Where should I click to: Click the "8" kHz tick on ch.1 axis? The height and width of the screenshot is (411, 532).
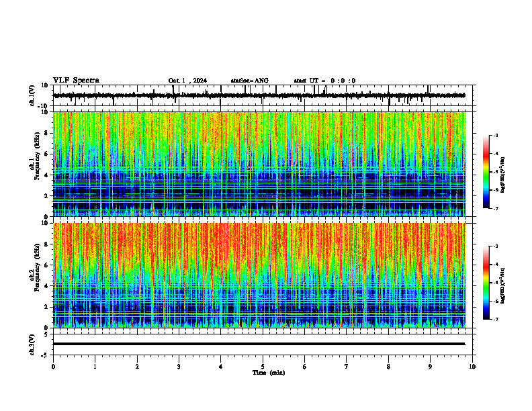point(46,133)
